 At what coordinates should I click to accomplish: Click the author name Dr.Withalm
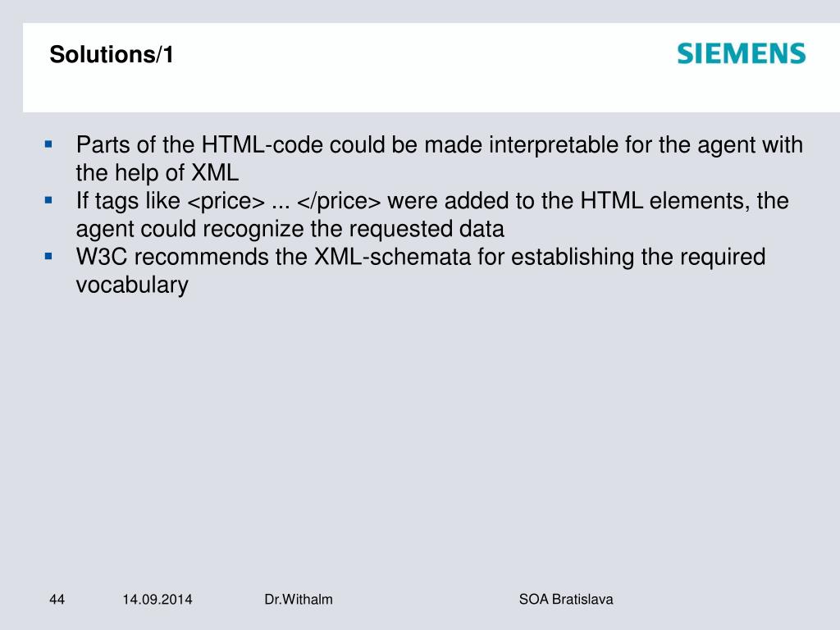point(299,599)
